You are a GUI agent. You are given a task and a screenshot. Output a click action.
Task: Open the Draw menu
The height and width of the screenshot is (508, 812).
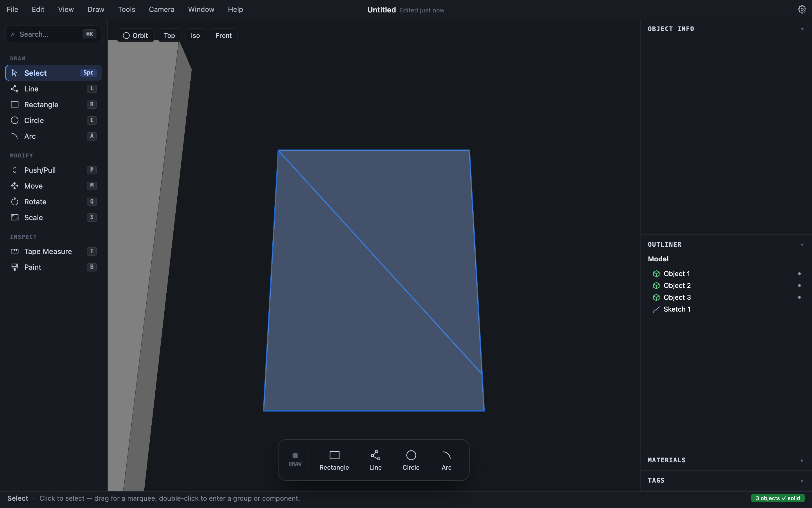click(x=96, y=9)
